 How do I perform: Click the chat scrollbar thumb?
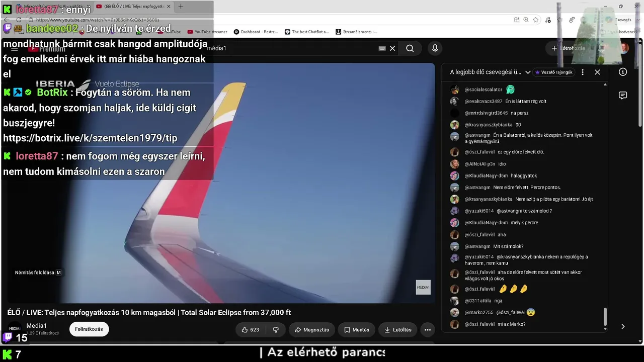pos(605,317)
